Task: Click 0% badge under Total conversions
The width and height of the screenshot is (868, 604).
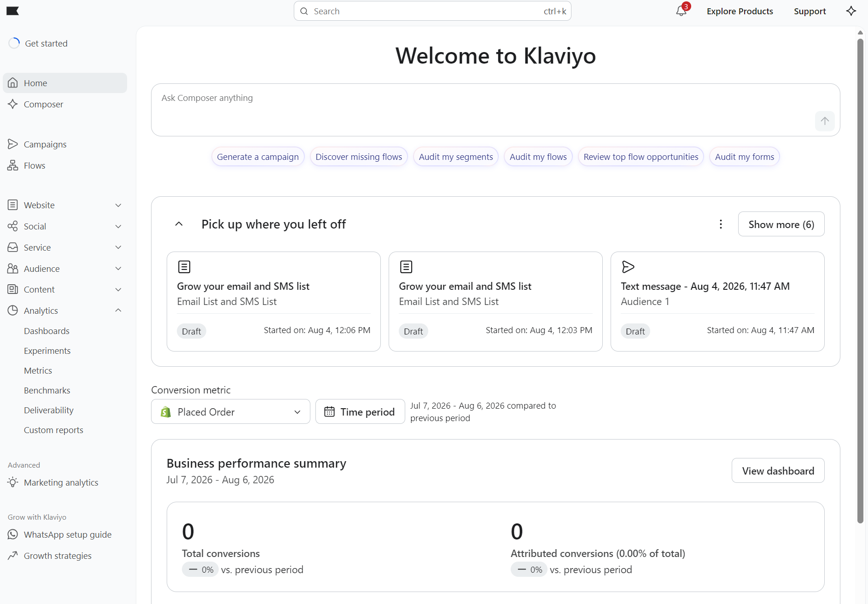Action: [x=200, y=569]
